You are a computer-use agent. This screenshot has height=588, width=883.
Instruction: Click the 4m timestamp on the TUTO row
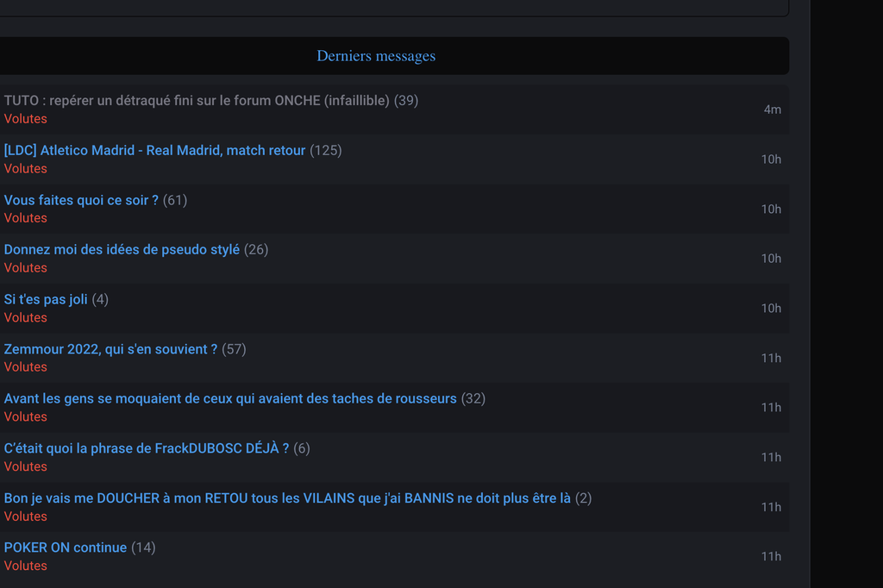(x=772, y=109)
